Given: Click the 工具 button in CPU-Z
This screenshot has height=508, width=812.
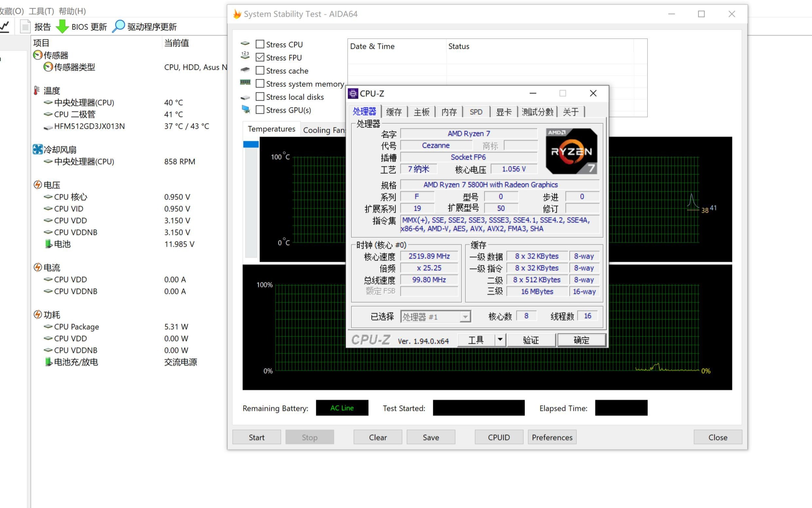Looking at the screenshot, I should click(x=476, y=340).
